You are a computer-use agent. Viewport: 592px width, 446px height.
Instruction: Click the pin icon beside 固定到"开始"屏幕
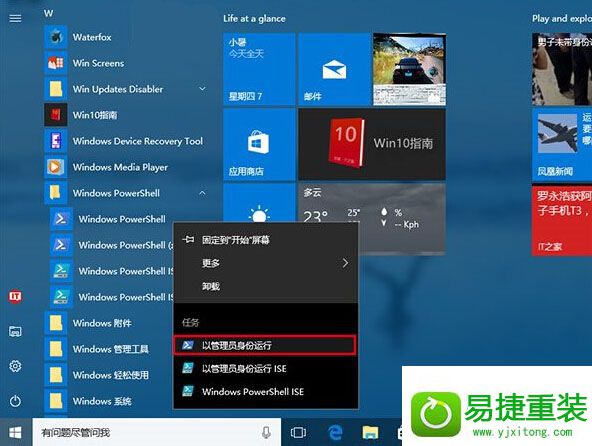point(188,239)
